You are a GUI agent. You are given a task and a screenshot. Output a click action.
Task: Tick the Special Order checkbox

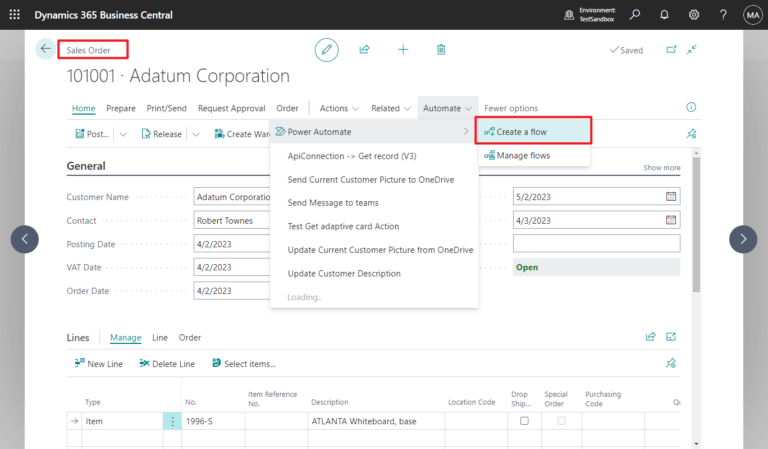pyautogui.click(x=560, y=421)
